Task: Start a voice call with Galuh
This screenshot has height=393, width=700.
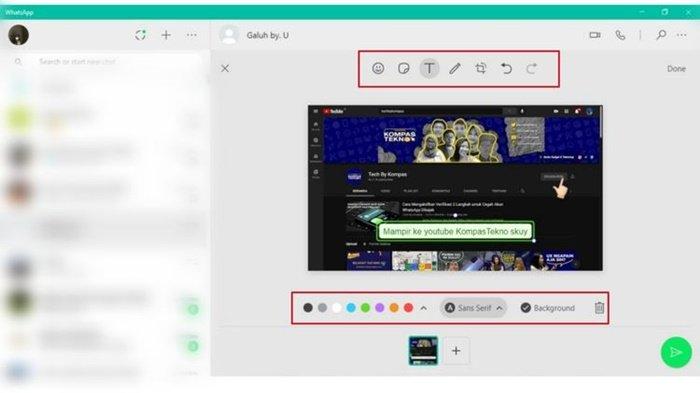Action: click(x=620, y=35)
